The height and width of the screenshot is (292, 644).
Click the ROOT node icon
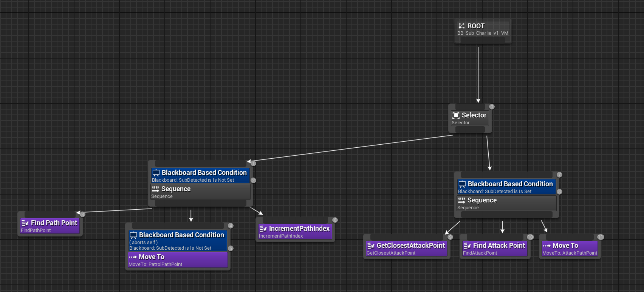coord(461,26)
